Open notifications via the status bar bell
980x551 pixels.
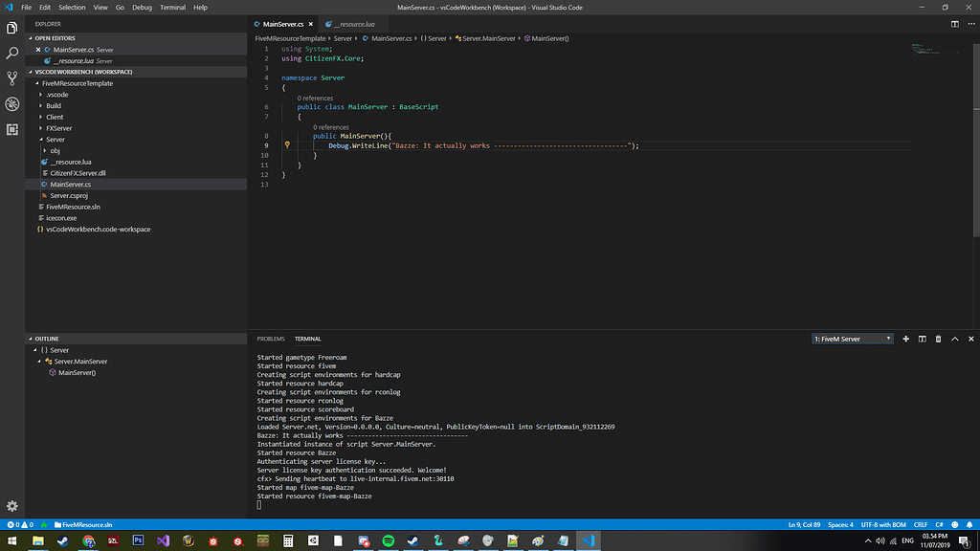[x=970, y=524]
